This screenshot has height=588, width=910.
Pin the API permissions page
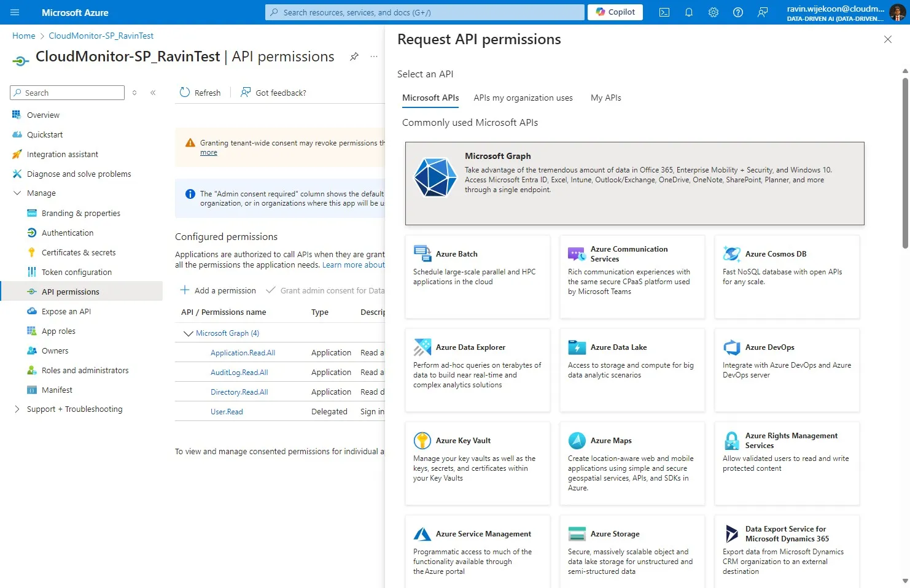point(354,56)
